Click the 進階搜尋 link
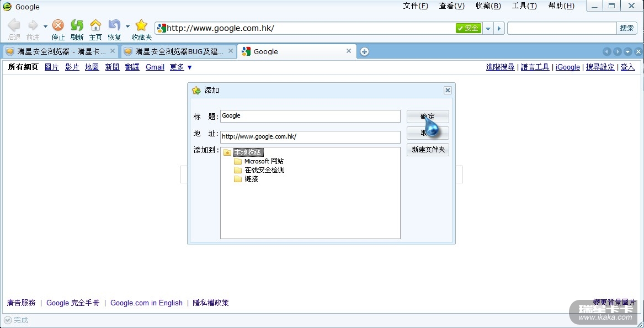Image resolution: width=644 pixels, height=328 pixels. point(501,67)
